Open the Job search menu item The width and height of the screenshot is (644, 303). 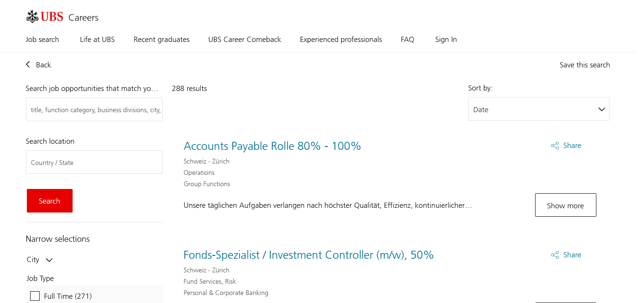42,40
